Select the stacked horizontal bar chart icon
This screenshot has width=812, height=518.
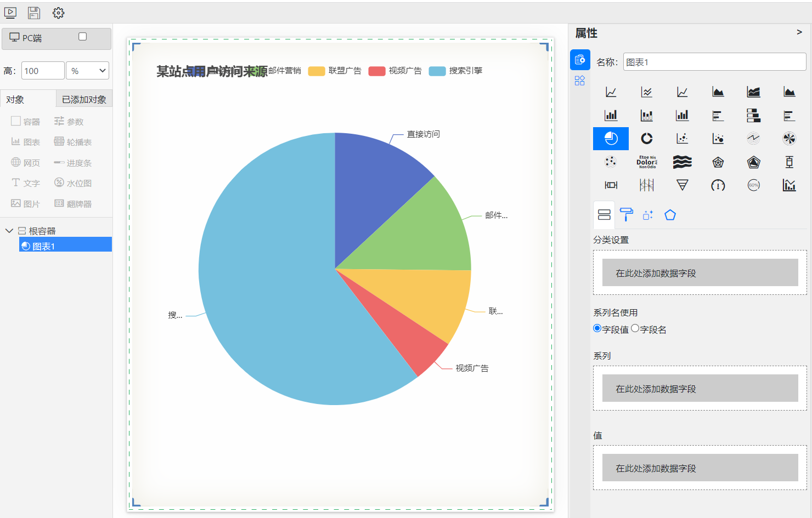click(754, 116)
